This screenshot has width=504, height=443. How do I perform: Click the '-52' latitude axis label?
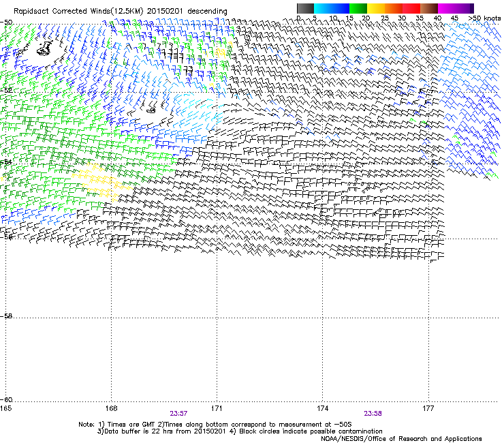tap(6, 90)
